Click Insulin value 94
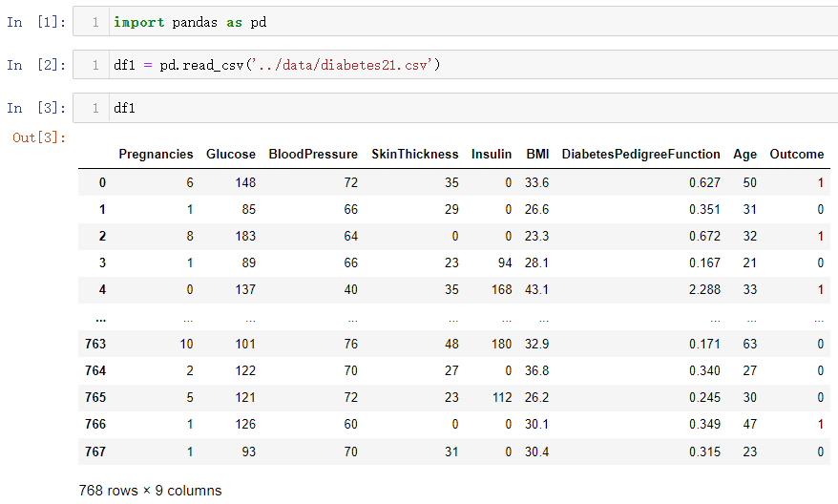The height and width of the screenshot is (504, 838). coord(505,262)
